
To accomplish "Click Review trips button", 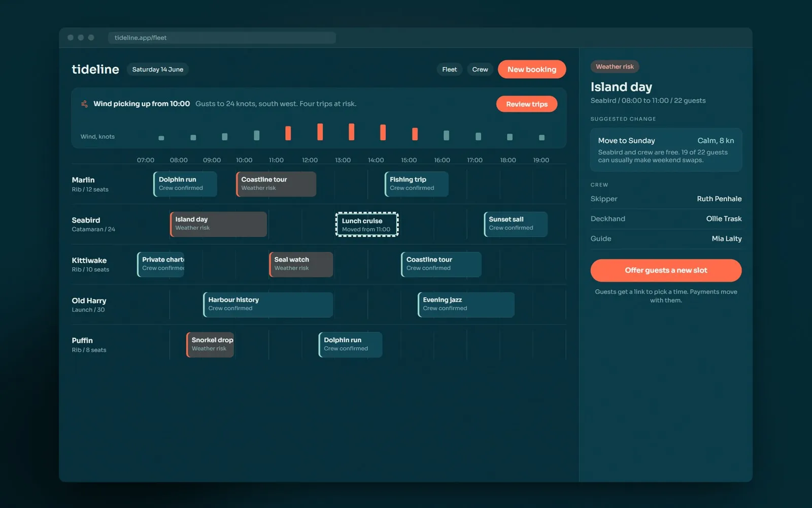I will pos(527,104).
